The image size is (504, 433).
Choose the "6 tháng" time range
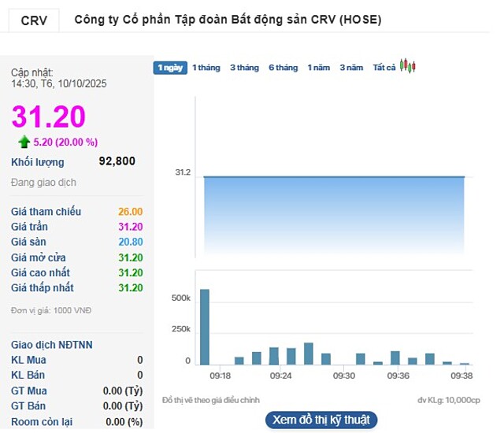click(x=283, y=68)
